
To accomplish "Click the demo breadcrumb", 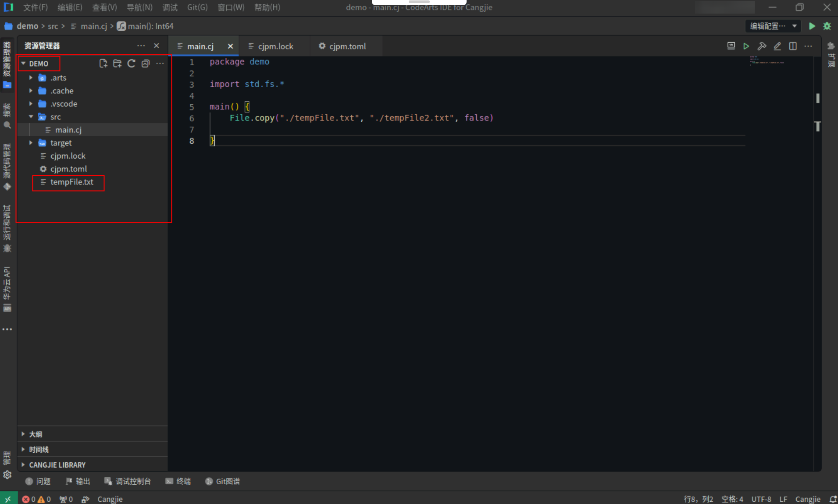I will pos(27,26).
